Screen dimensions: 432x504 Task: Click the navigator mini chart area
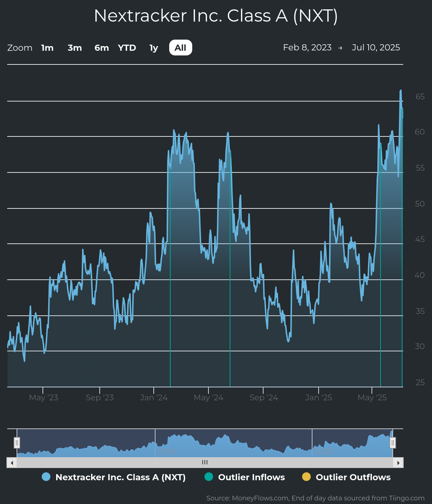coord(205,443)
